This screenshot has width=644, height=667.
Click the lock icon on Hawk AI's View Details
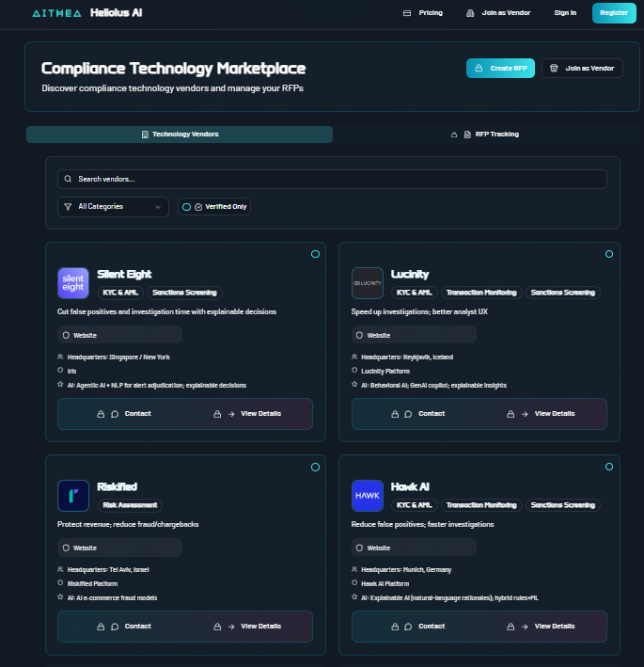510,627
